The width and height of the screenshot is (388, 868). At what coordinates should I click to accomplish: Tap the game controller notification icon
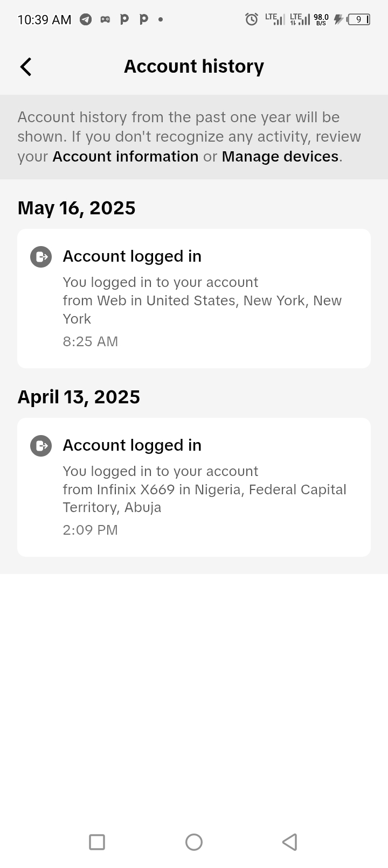[x=105, y=19]
